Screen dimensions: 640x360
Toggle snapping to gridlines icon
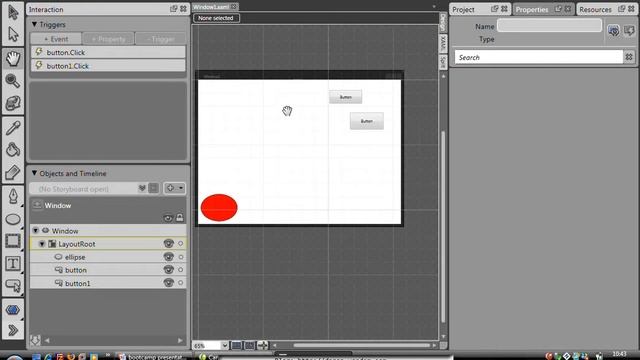tap(249, 345)
